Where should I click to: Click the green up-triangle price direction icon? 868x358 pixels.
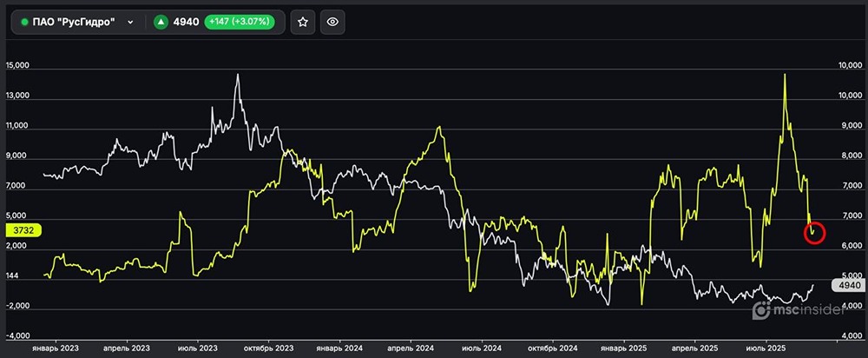click(161, 23)
